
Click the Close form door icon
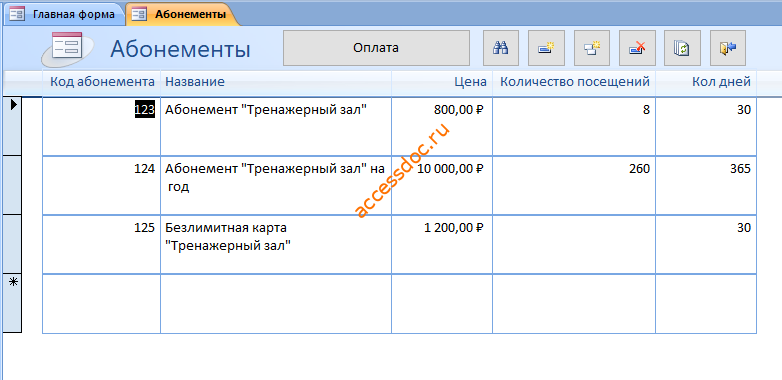tap(728, 48)
